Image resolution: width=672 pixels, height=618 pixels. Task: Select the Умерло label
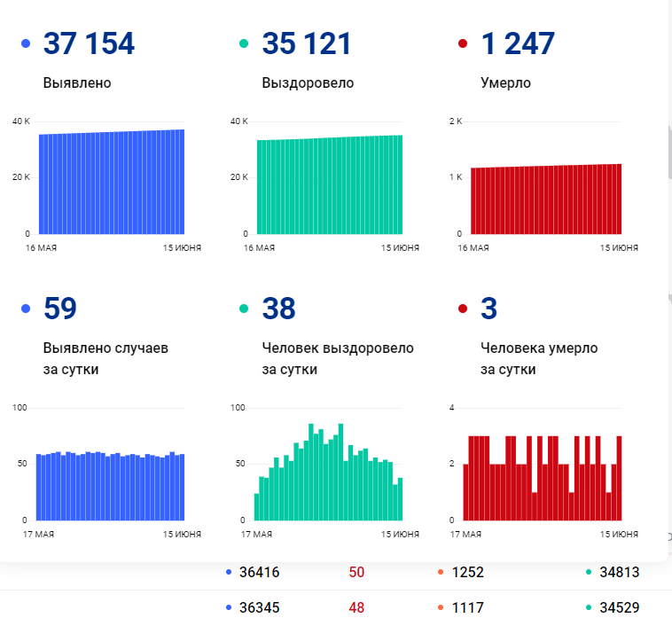[x=505, y=83]
